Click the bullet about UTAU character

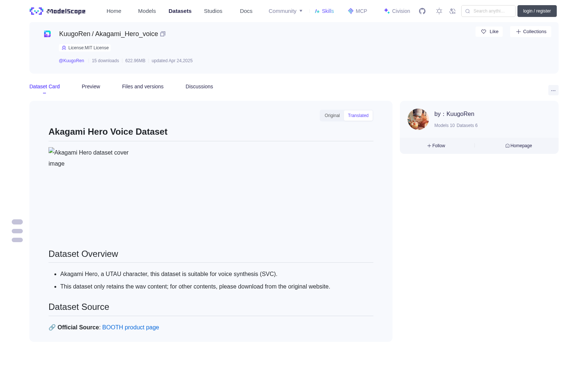click(x=169, y=274)
